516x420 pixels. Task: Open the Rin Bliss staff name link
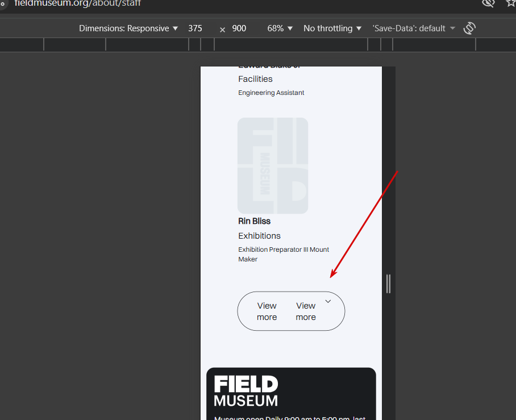coord(255,221)
